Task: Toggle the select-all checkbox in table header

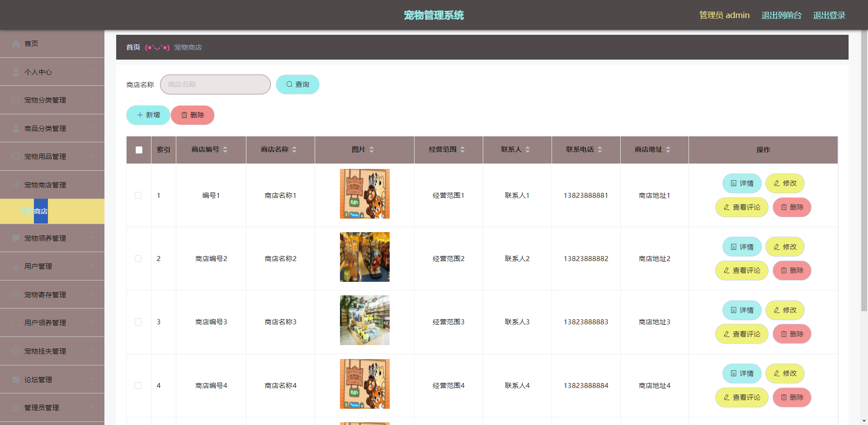Action: (139, 150)
